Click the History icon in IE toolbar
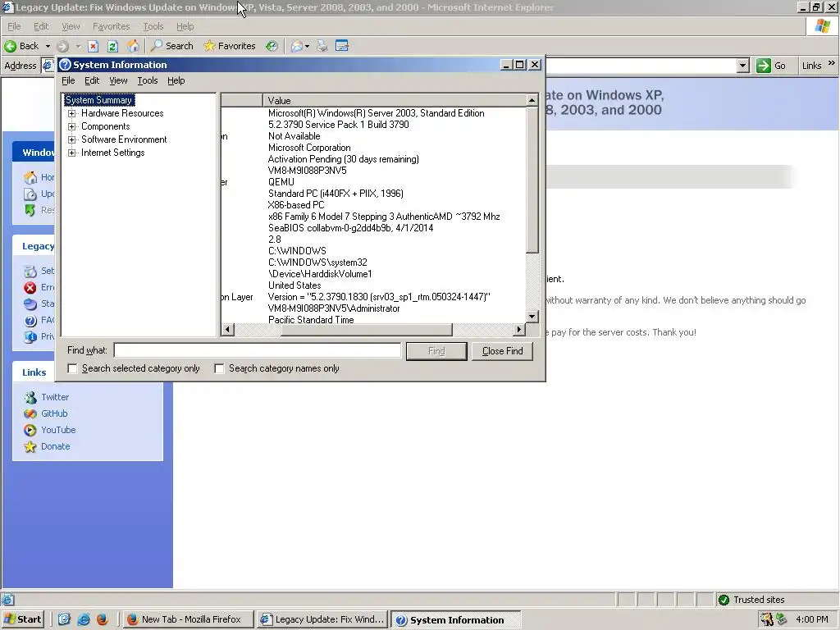 click(272, 46)
